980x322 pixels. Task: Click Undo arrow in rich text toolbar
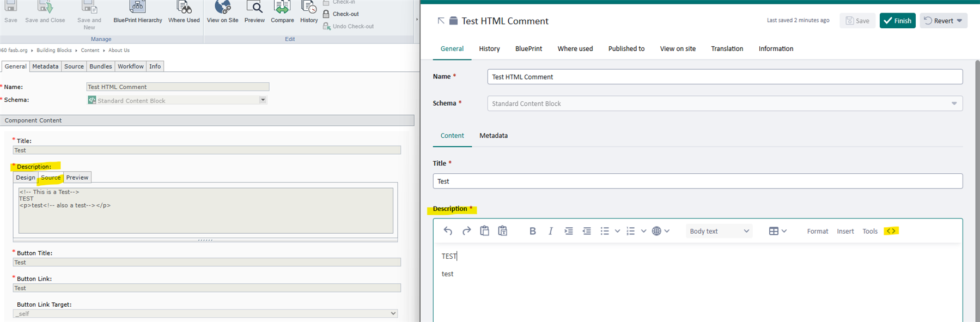click(x=448, y=231)
